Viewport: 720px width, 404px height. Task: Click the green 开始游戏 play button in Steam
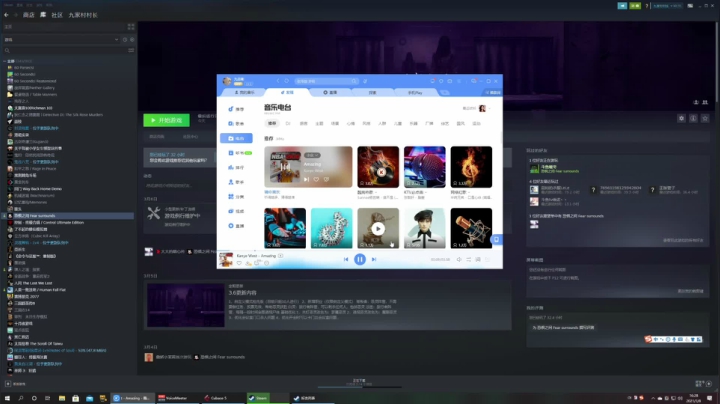[x=166, y=120]
